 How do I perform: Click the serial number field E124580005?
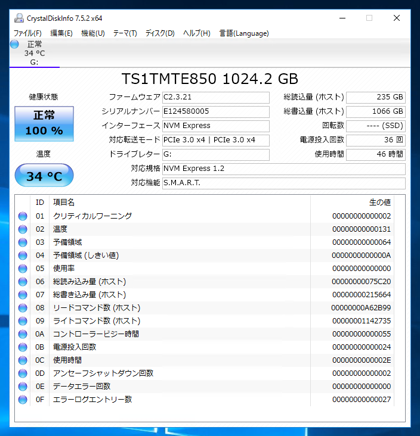tap(216, 111)
